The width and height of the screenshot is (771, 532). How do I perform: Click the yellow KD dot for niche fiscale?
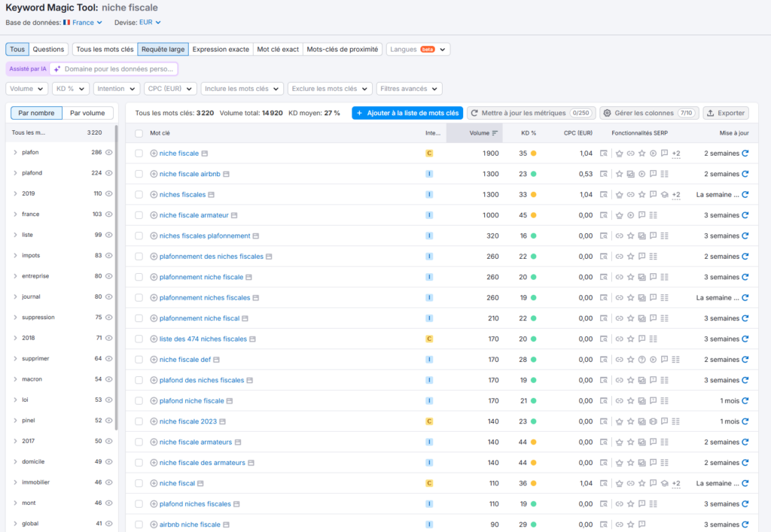[x=533, y=154]
